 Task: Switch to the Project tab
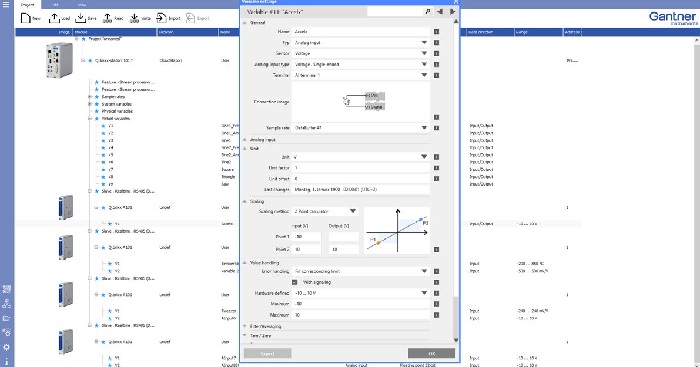pos(28,4)
